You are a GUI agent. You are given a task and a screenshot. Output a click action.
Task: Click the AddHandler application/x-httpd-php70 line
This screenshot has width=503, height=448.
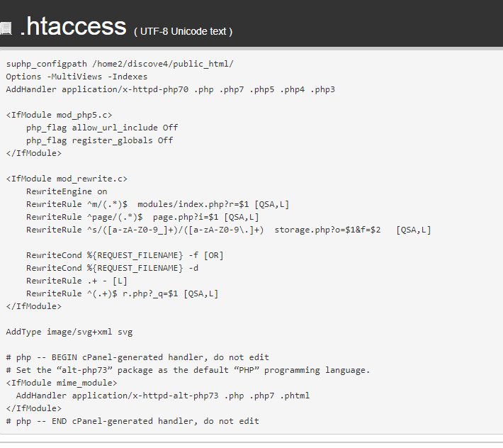[x=170, y=89]
